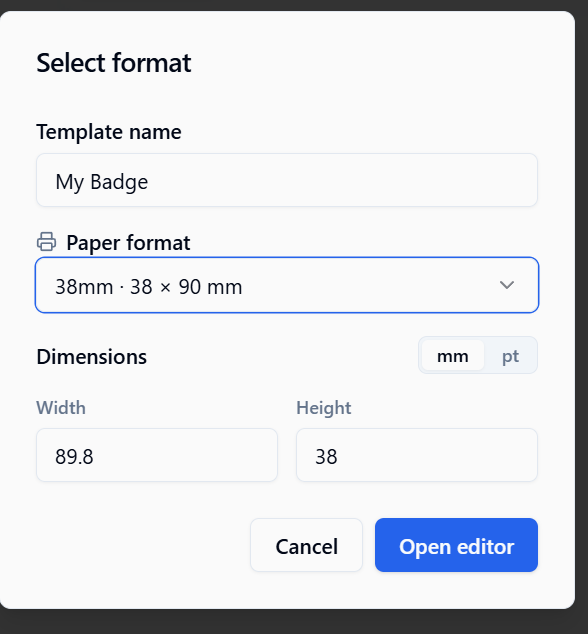
Task: Click empty space after 89.8 in Width field
Action: (x=186, y=455)
